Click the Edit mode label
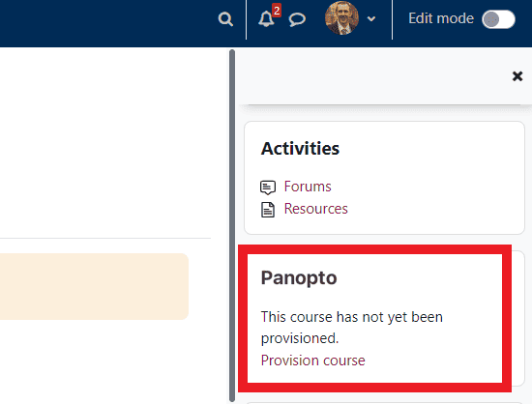 (441, 18)
